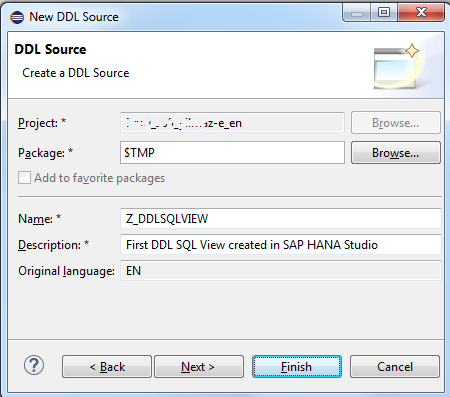This screenshot has width=450, height=397.
Task: Minimize the New DDL Source dialog
Action: tap(357, 13)
